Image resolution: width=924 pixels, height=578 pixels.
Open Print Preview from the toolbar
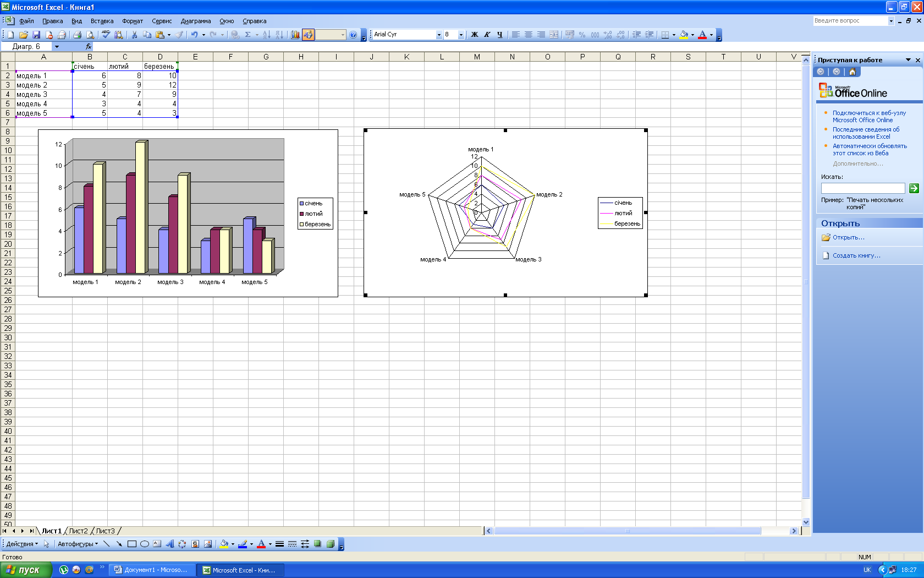90,35
